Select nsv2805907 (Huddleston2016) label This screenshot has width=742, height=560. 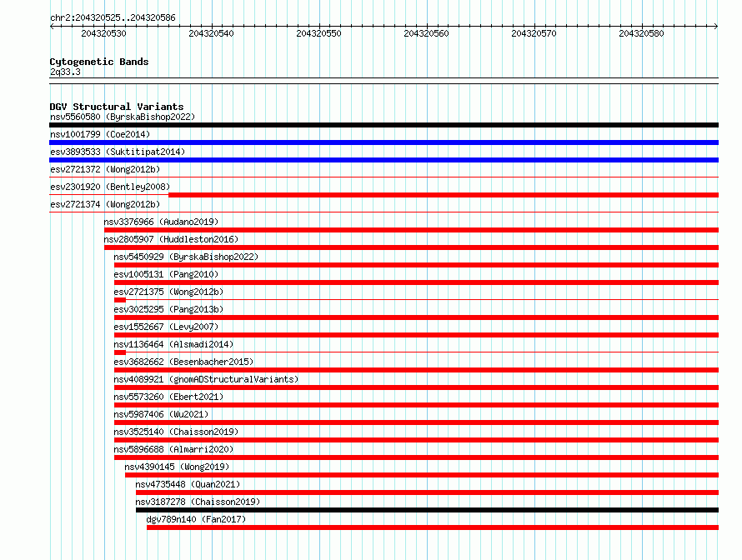(171, 239)
